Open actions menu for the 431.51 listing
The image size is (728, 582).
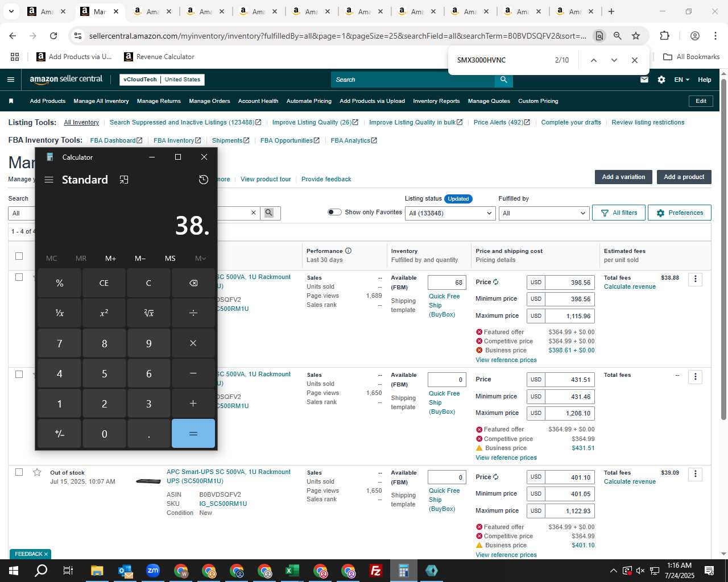[695, 377]
